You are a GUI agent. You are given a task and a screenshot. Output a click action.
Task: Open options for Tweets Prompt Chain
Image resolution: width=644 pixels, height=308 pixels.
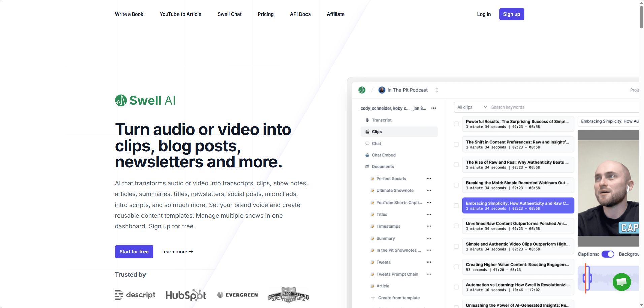(429, 274)
